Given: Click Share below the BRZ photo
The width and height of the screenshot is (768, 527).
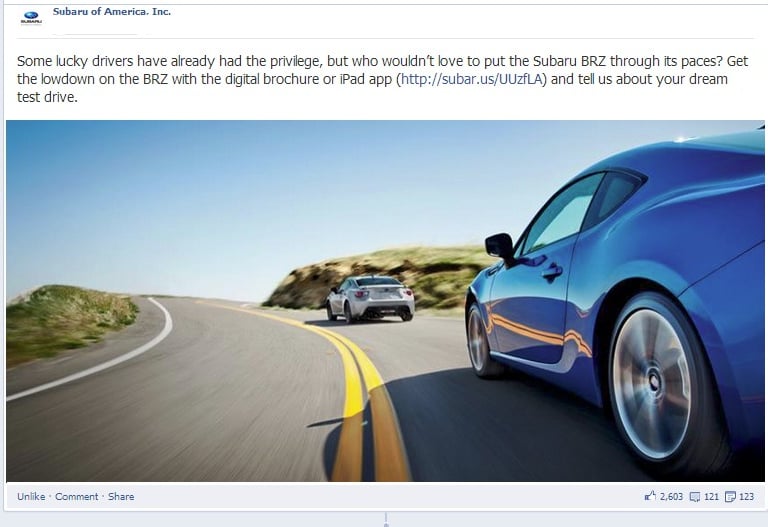Looking at the screenshot, I should coord(121,496).
